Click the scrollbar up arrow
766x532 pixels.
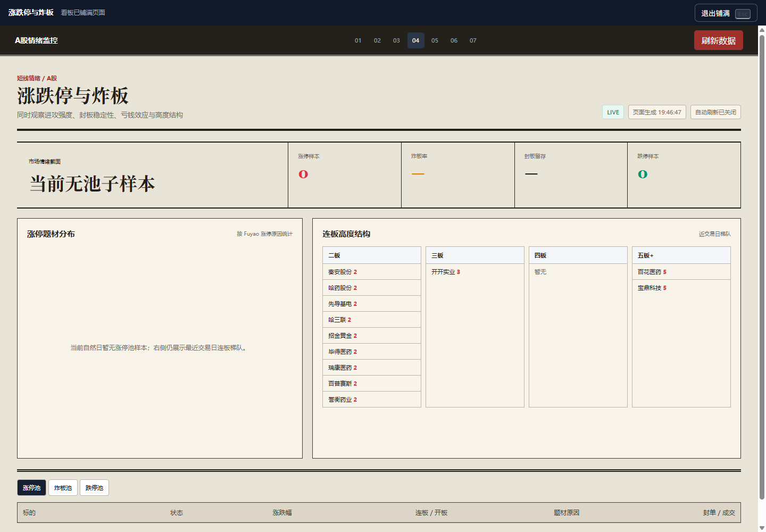pos(762,30)
